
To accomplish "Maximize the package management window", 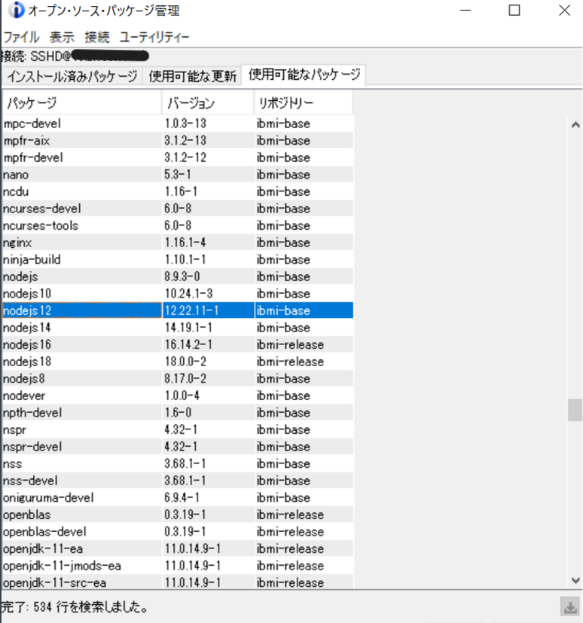I will click(514, 10).
